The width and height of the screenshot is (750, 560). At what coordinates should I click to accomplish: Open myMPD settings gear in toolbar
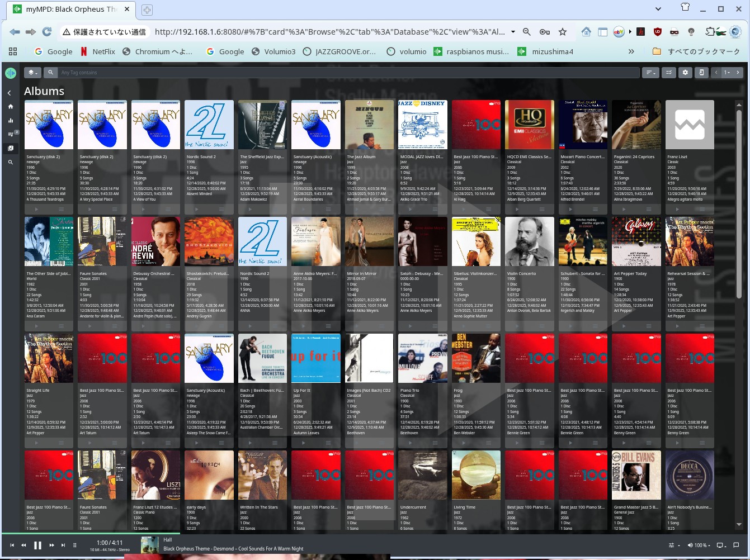click(x=685, y=73)
